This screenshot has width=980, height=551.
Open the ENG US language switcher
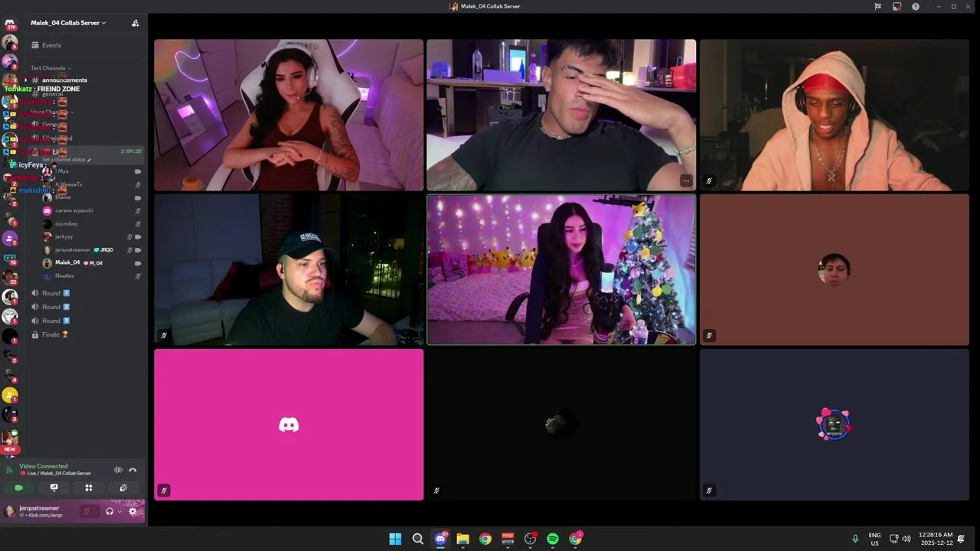pos(874,539)
